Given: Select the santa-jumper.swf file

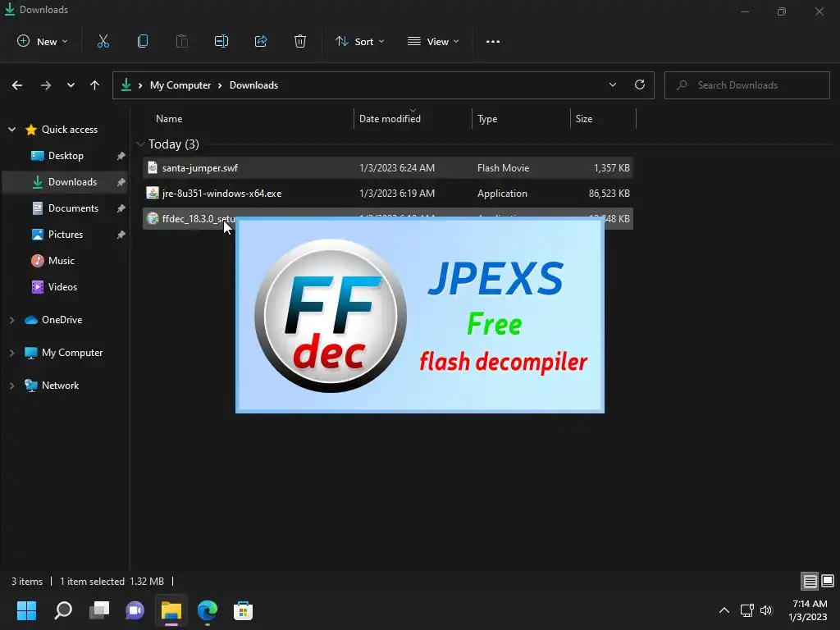Looking at the screenshot, I should (x=388, y=167).
